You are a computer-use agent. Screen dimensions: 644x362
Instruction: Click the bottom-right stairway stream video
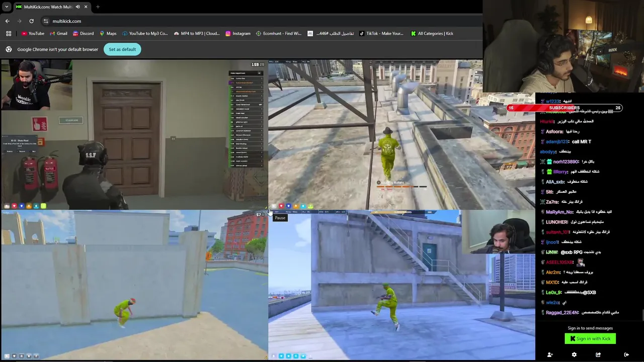coord(401,285)
